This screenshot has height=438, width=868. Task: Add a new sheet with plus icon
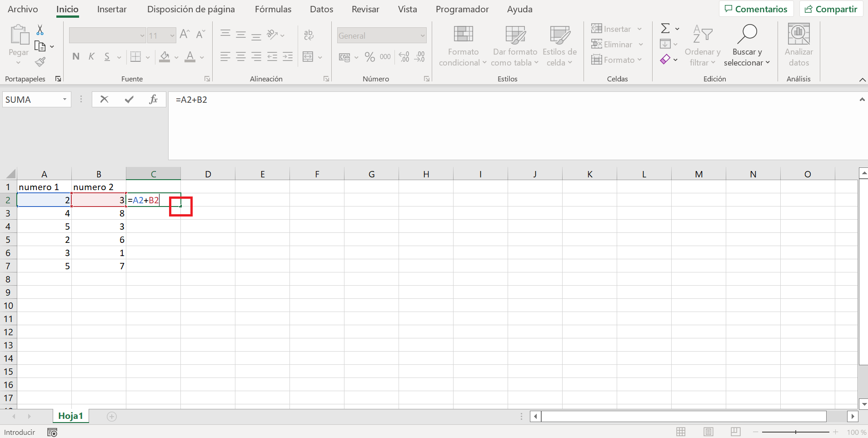pyautogui.click(x=112, y=416)
